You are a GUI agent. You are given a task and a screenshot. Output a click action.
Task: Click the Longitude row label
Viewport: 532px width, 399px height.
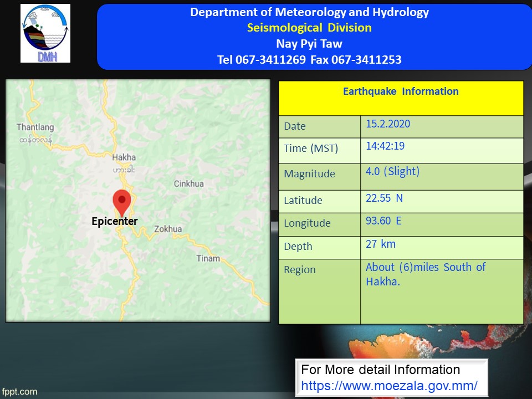point(307,223)
